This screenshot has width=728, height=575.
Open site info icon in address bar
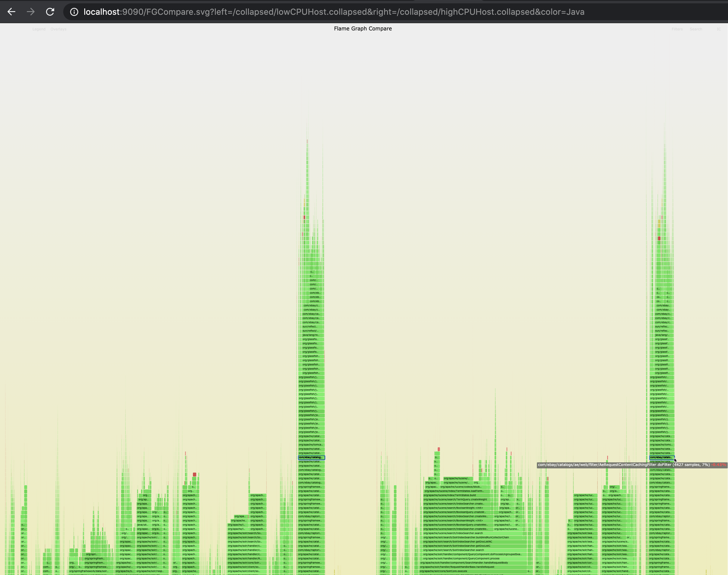click(x=74, y=12)
